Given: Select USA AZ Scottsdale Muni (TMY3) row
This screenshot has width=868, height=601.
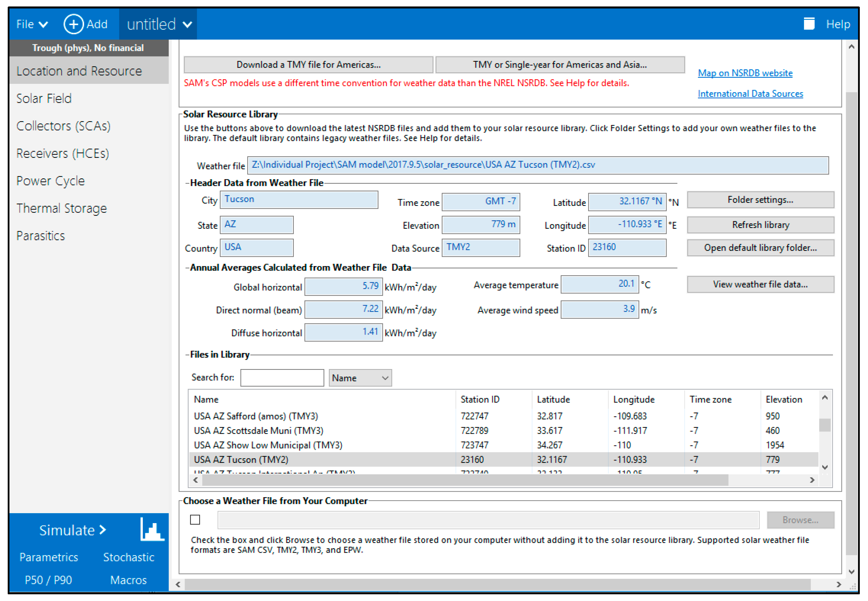Looking at the screenshot, I should [x=258, y=431].
